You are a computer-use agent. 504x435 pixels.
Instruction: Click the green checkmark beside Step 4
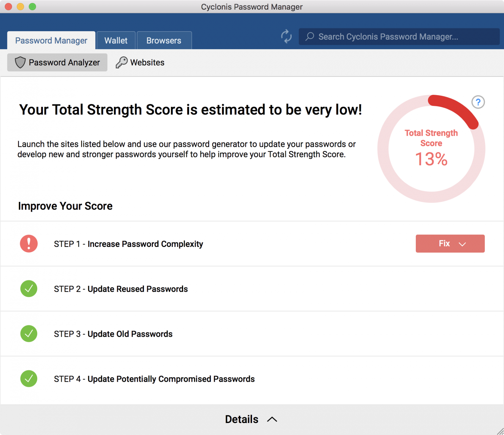[29, 379]
